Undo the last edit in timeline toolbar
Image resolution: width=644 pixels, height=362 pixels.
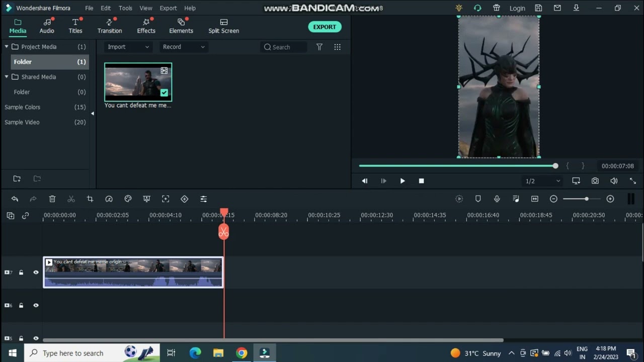pyautogui.click(x=15, y=199)
